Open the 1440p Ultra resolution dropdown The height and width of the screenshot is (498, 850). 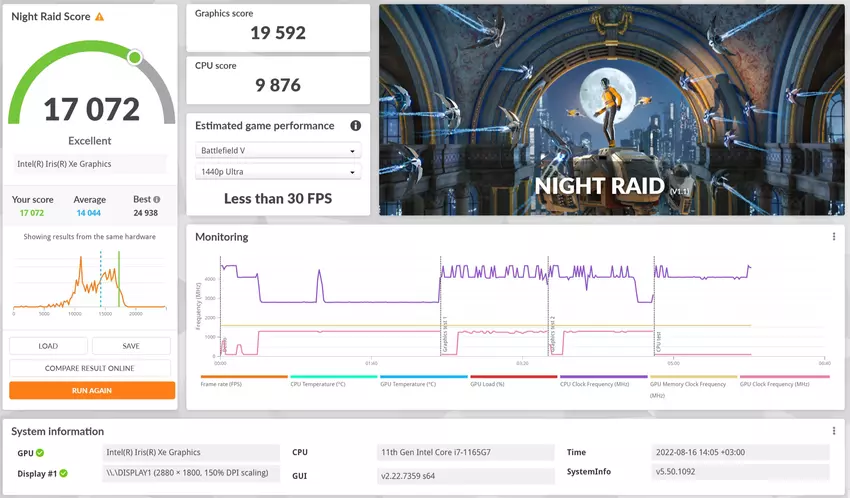tap(277, 173)
